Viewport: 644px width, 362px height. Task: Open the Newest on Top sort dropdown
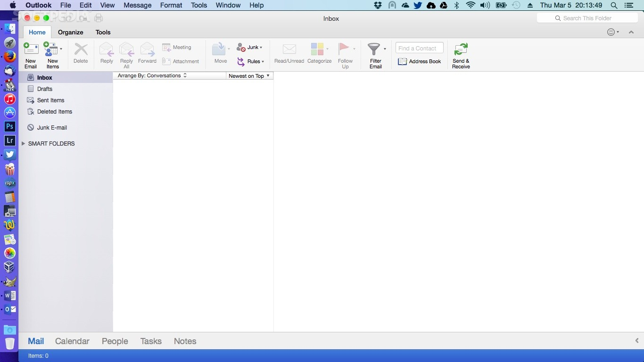click(249, 75)
